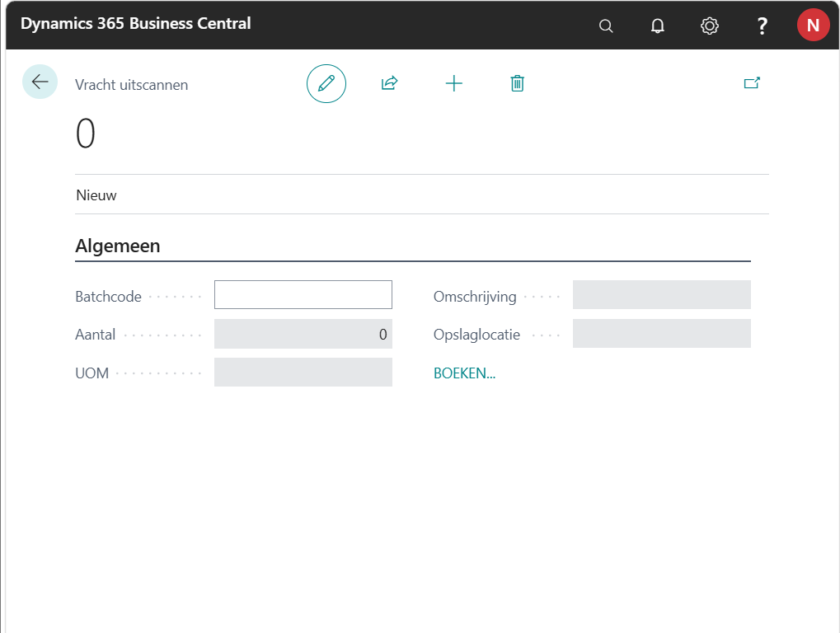Select the Opslaglocatie field
Viewport: 840px width, 633px height.
tap(661, 334)
